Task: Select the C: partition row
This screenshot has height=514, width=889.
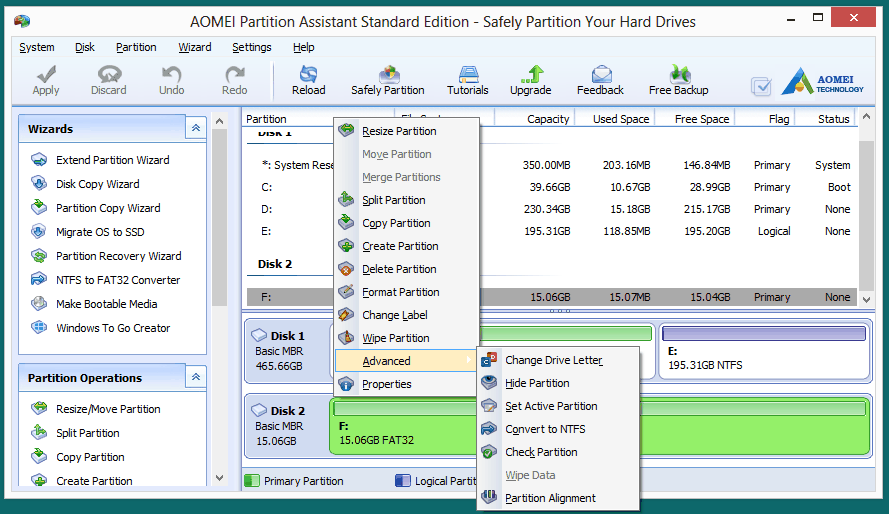Action: [x=552, y=187]
